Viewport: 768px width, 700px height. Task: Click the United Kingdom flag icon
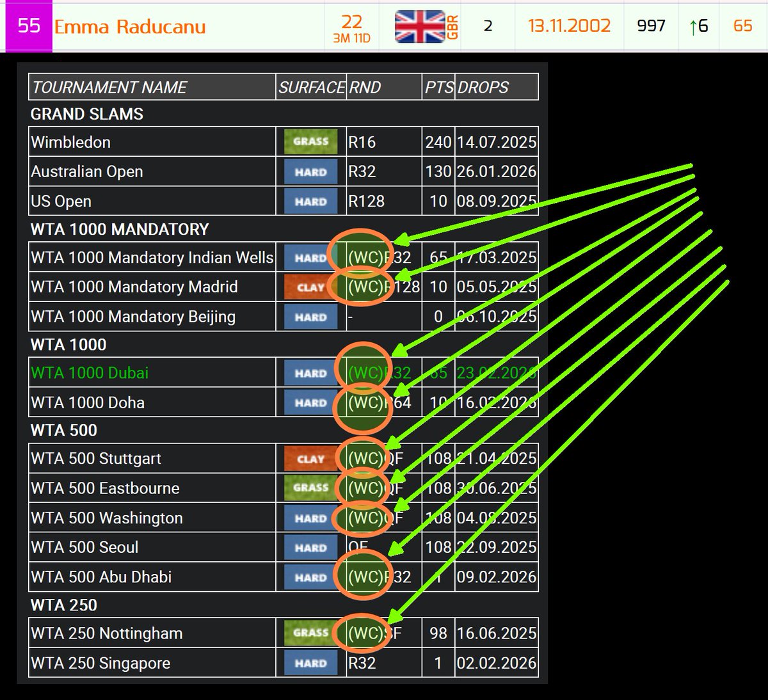[x=420, y=26]
